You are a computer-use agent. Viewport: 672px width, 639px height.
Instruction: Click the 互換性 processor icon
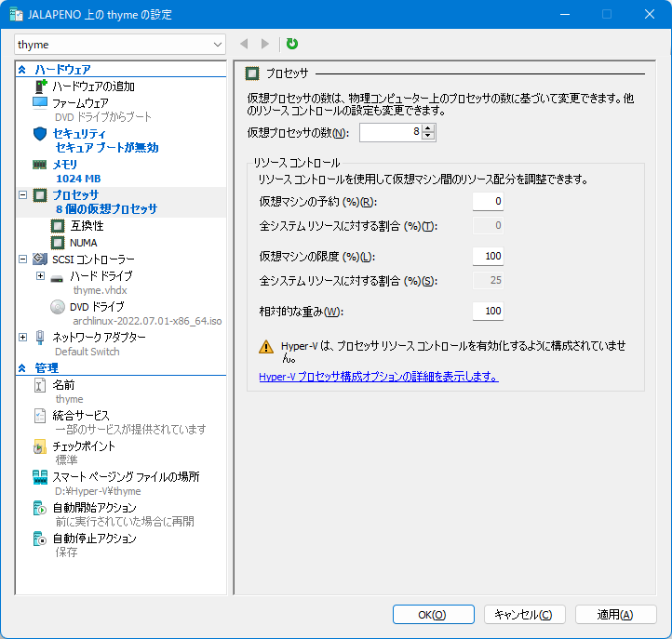pos(58,226)
